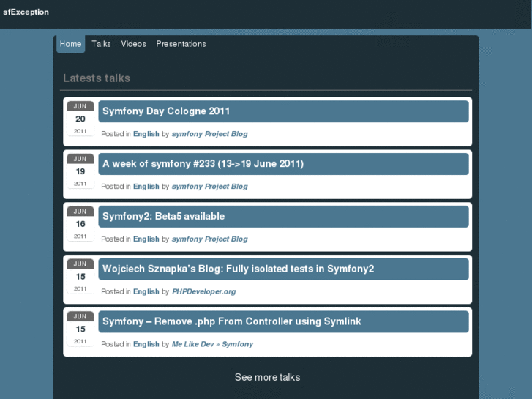The width and height of the screenshot is (532, 399).
Task: Click English link under Symfony Day Cologne
Action: click(x=146, y=134)
